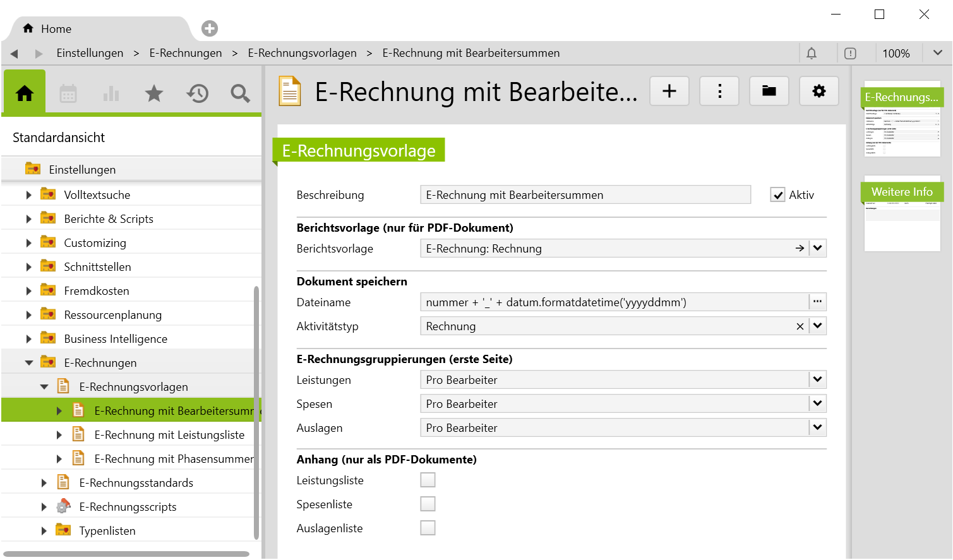
Task: Open the calendar view icon
Action: [x=68, y=94]
